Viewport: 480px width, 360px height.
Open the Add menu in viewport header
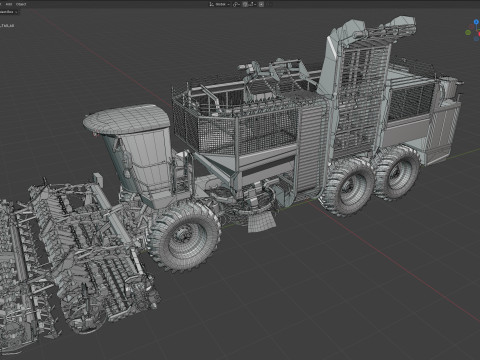pos(9,4)
